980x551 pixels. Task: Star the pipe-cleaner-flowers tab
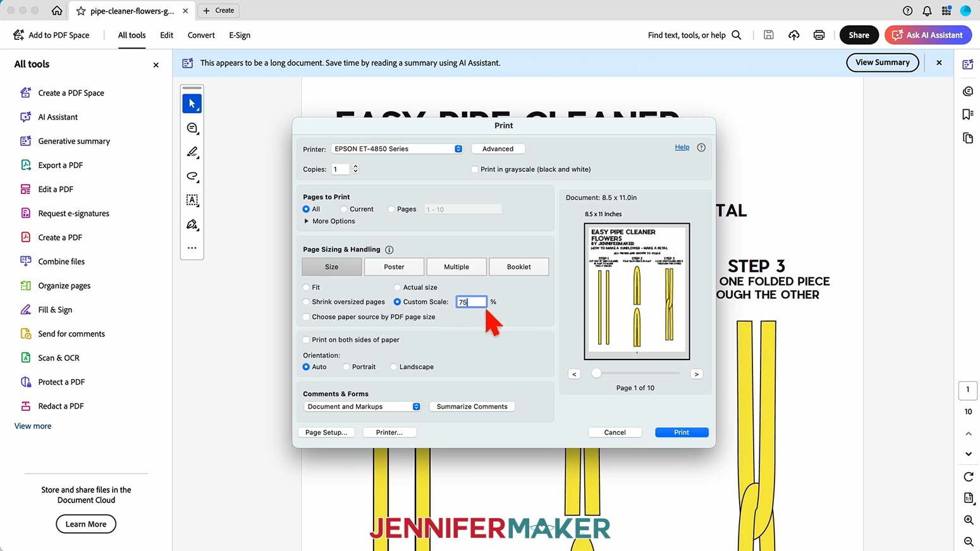[x=81, y=11]
